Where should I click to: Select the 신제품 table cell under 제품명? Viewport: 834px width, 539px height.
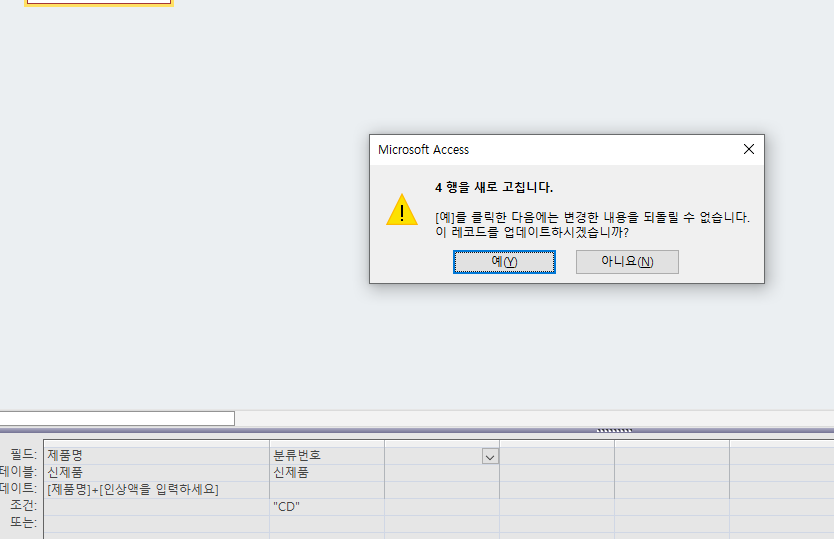pos(157,472)
